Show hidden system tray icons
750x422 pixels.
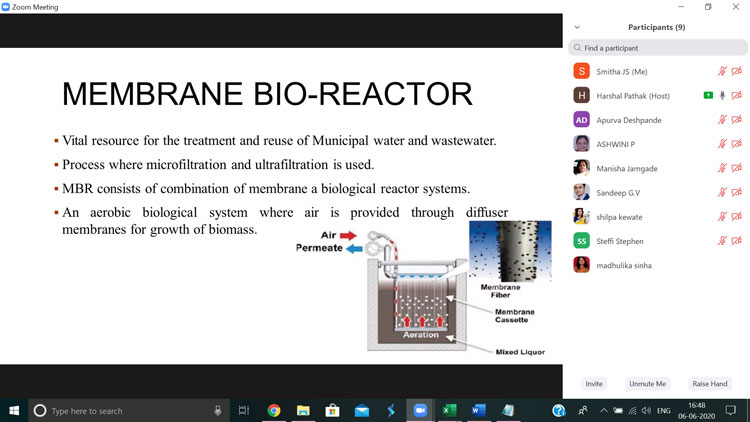point(603,410)
